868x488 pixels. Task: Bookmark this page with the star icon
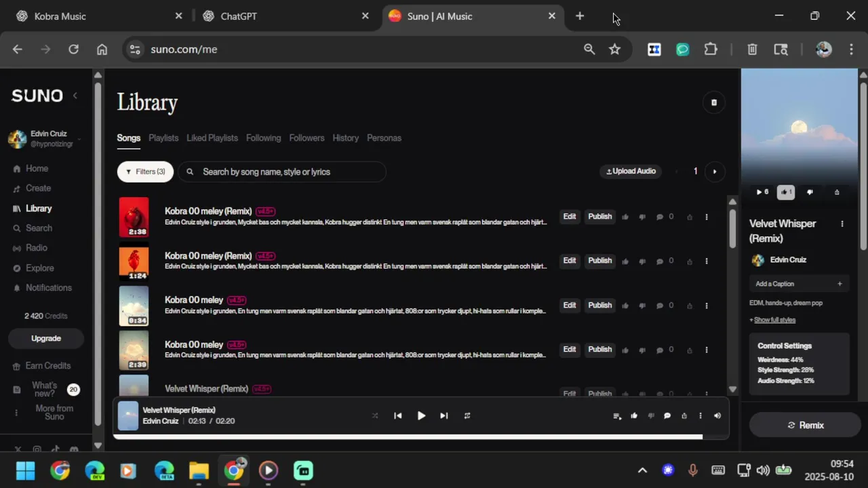(x=614, y=49)
